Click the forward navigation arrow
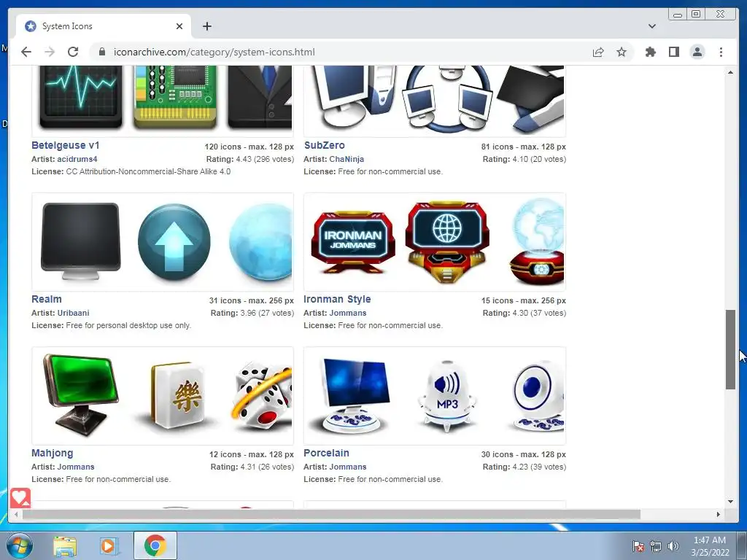747x560 pixels. (50, 52)
